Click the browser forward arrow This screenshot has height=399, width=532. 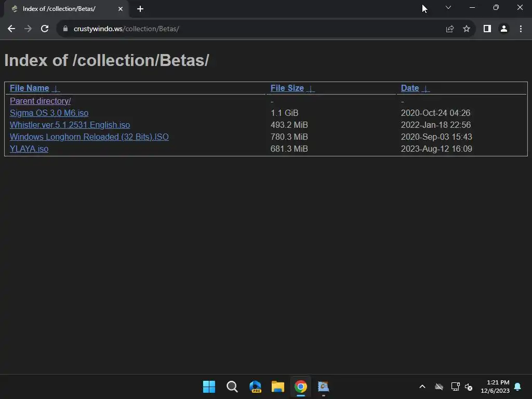[28, 29]
